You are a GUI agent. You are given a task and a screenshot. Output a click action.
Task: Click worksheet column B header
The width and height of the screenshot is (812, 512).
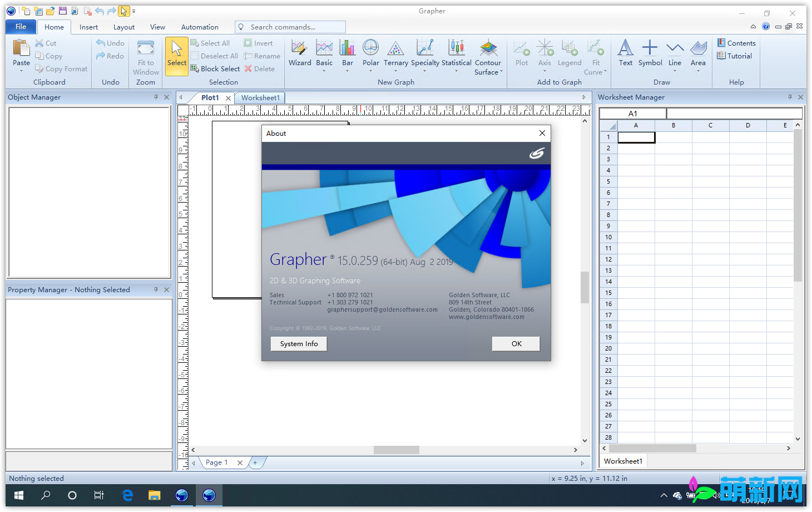tap(674, 125)
